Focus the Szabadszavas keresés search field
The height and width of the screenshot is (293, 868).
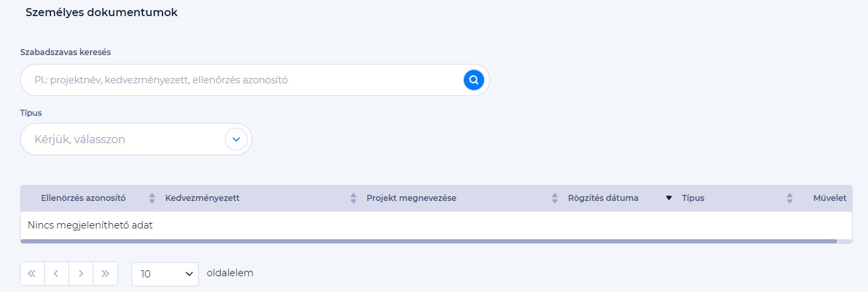coord(255,80)
